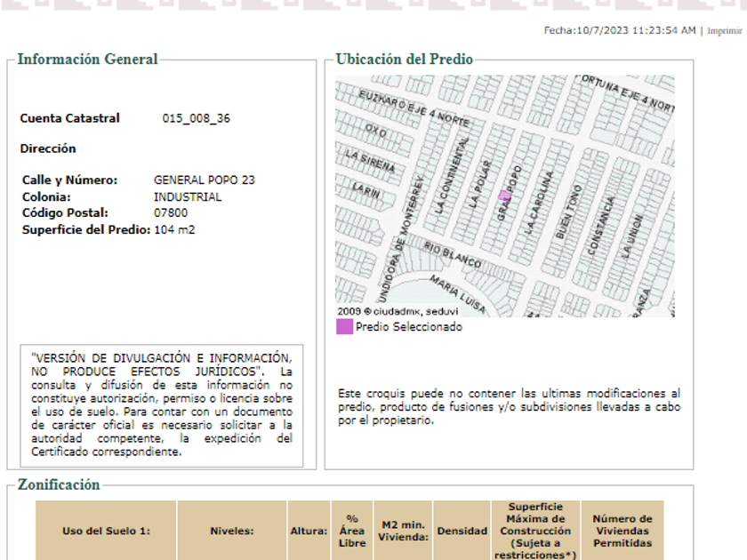The image size is (747, 560).
Task: Click the Niveles column header
Action: tap(231, 531)
